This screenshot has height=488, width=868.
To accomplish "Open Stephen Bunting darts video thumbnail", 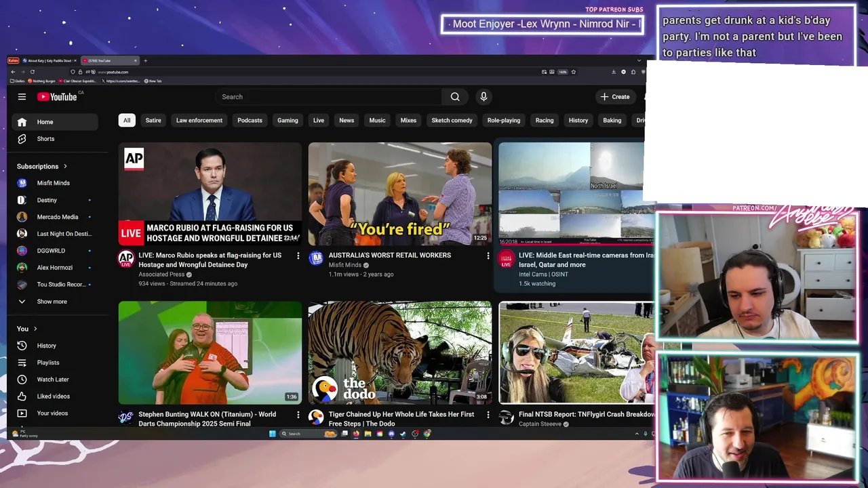I will pos(210,352).
